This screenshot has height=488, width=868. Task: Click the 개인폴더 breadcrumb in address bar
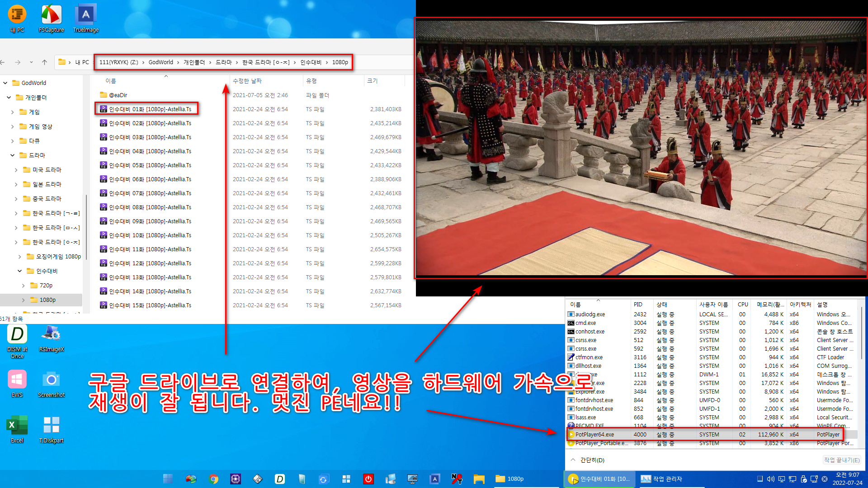pyautogui.click(x=194, y=62)
